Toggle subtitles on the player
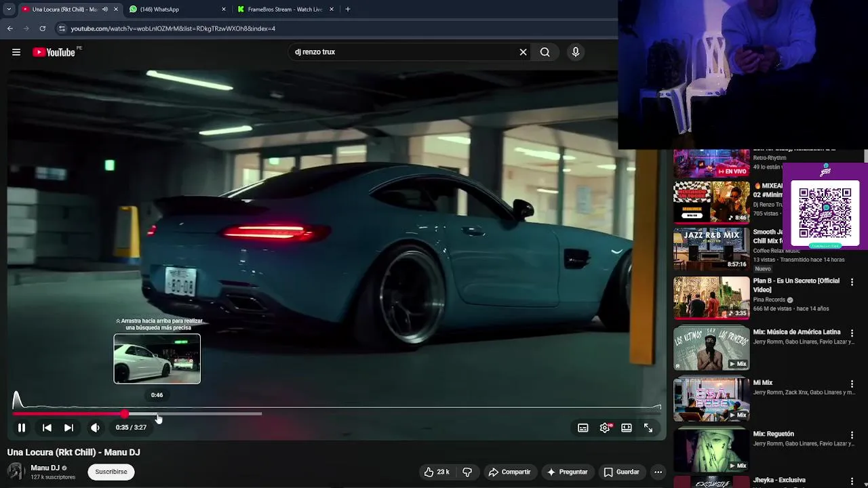The height and width of the screenshot is (488, 868). (x=583, y=428)
